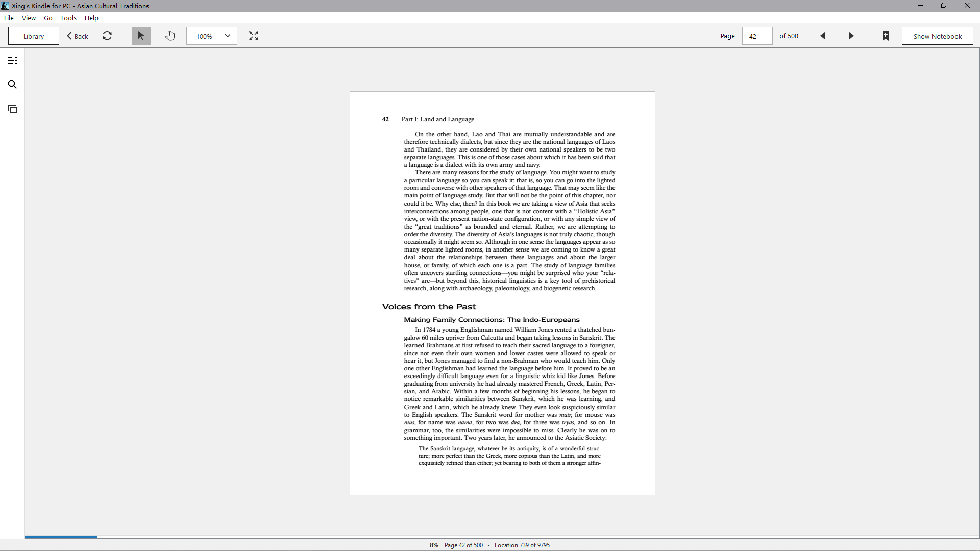The width and height of the screenshot is (980, 551).
Task: Minimize the Kindle window
Action: click(x=921, y=6)
